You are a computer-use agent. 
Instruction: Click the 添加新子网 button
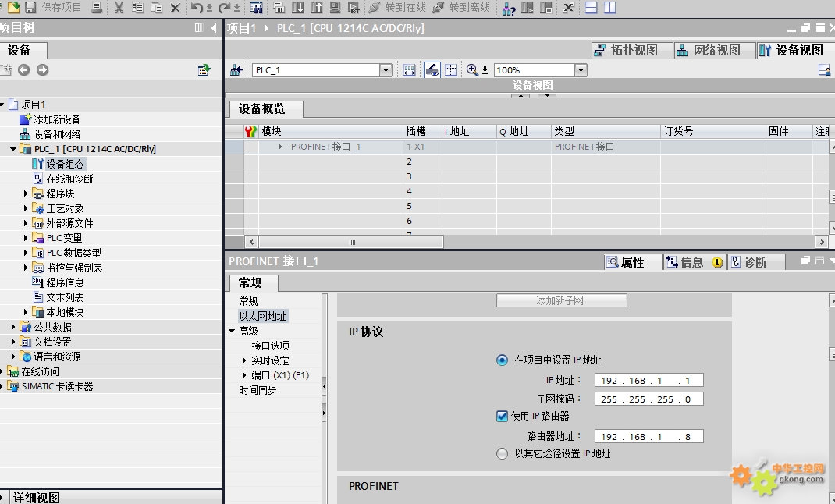click(x=561, y=300)
